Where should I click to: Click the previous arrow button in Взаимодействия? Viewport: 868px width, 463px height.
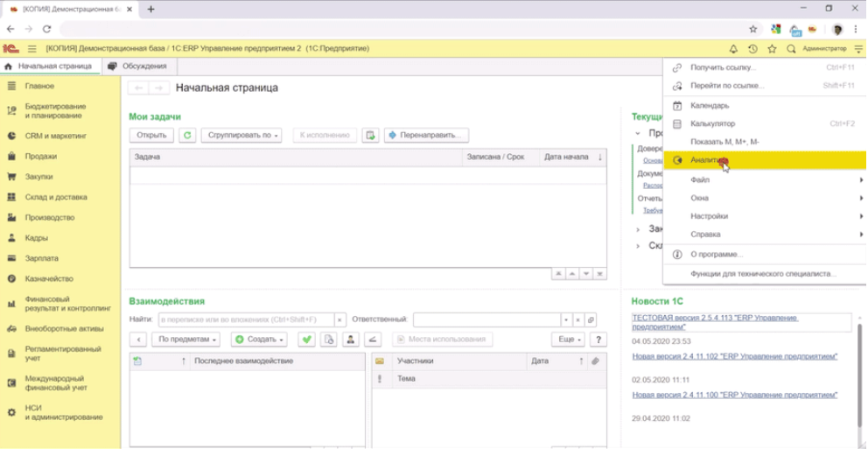click(x=138, y=340)
